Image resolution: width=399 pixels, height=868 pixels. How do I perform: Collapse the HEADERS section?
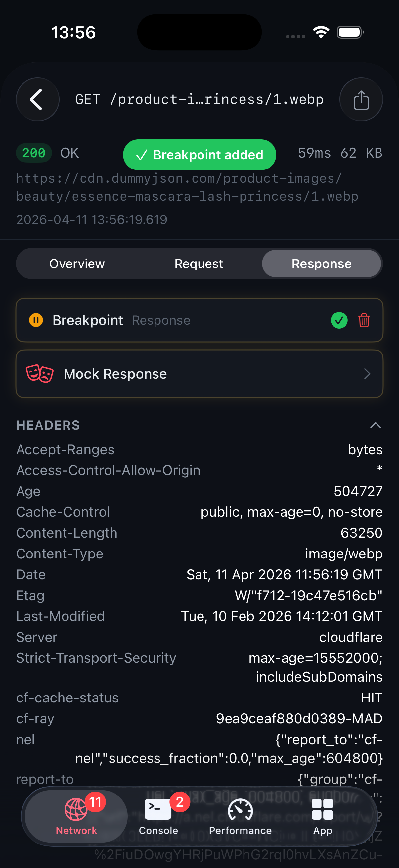point(376,425)
